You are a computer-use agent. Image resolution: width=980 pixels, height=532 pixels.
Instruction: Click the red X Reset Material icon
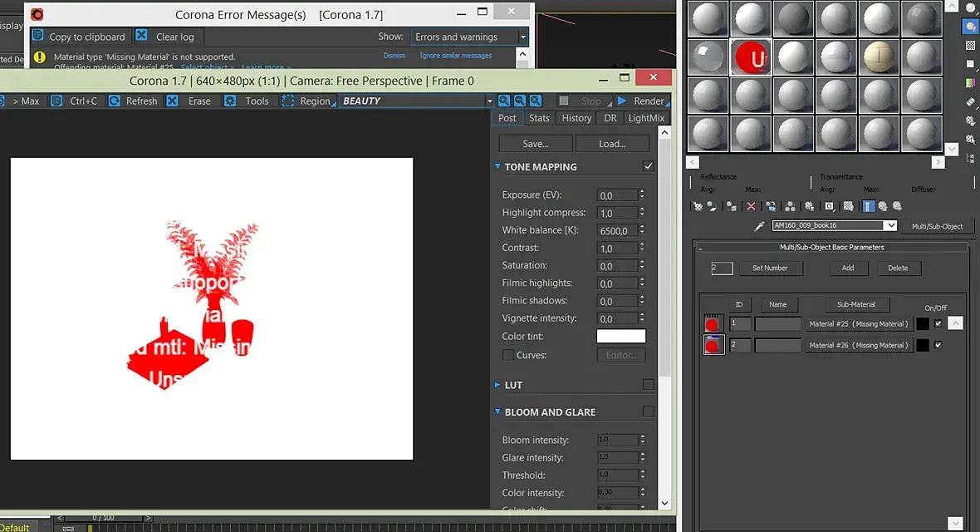click(x=751, y=206)
